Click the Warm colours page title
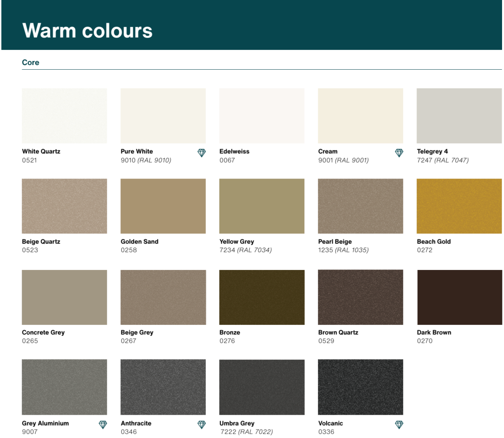 pyautogui.click(x=87, y=31)
